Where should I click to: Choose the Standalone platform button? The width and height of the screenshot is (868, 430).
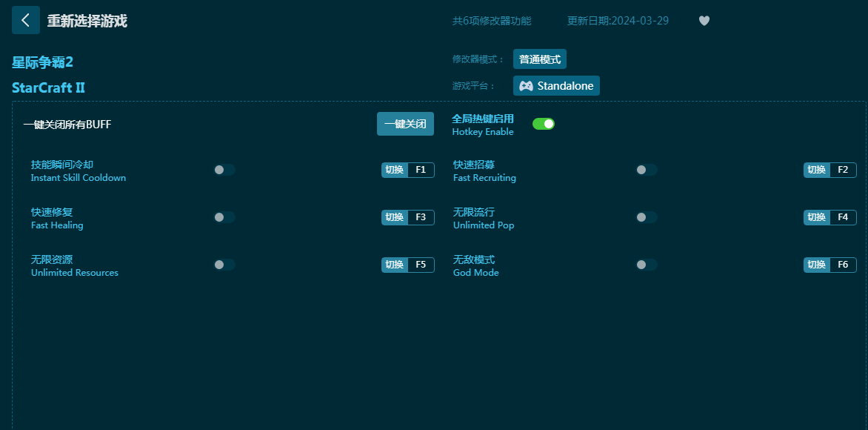[556, 86]
